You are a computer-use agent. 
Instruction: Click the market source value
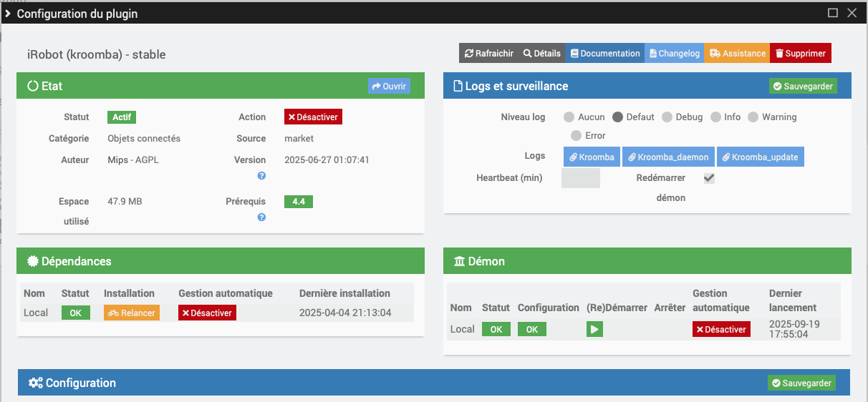pos(299,138)
